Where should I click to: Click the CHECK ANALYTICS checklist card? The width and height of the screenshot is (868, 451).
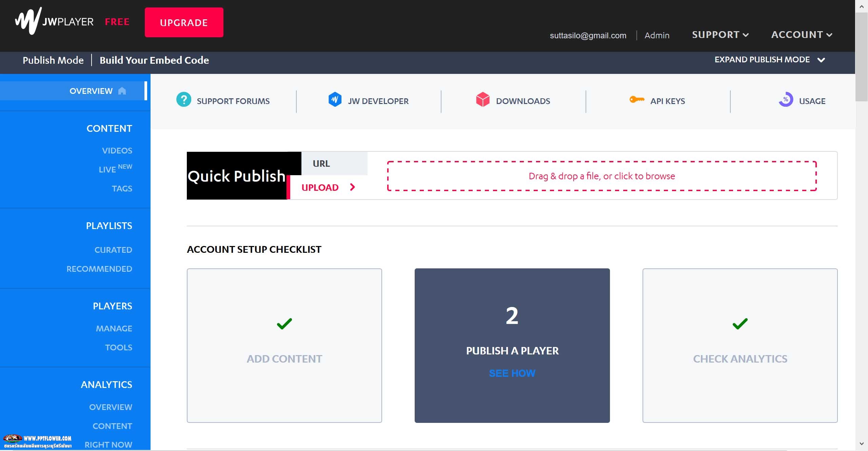(x=740, y=345)
